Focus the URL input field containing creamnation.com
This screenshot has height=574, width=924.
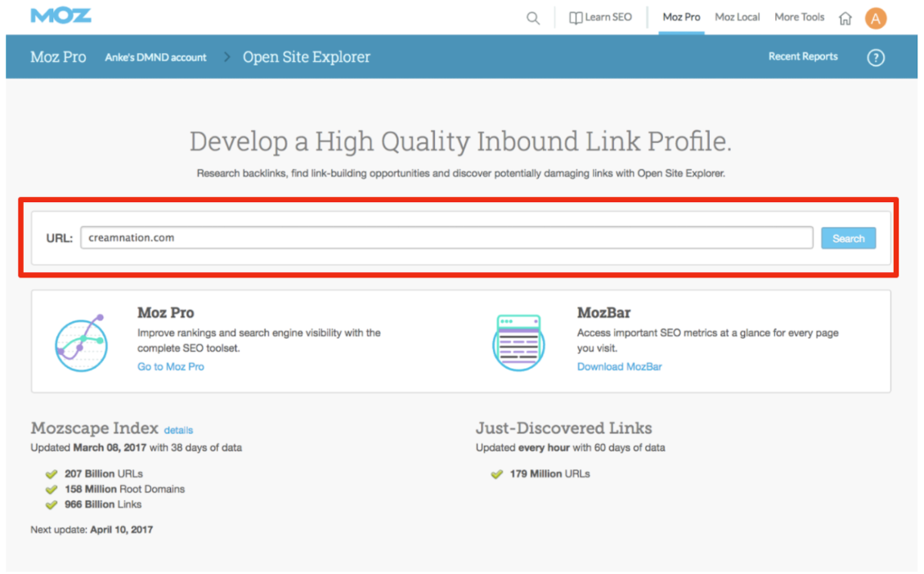pyautogui.click(x=446, y=238)
